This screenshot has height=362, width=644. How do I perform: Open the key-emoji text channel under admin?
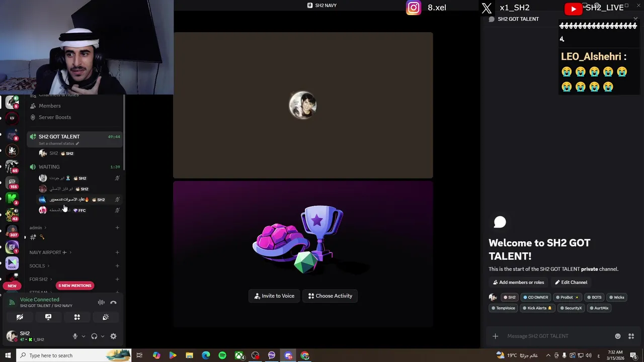pos(73,237)
